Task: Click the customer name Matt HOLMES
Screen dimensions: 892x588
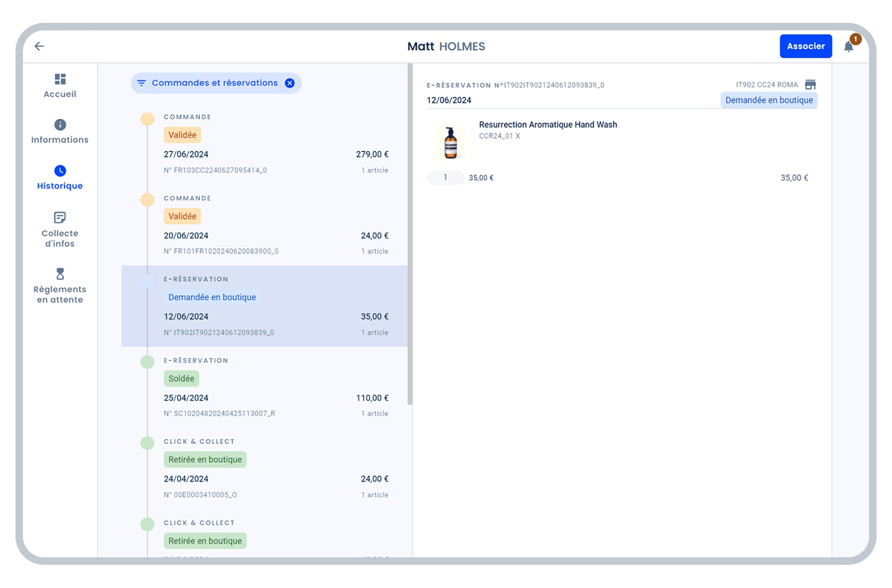Action: coord(446,46)
